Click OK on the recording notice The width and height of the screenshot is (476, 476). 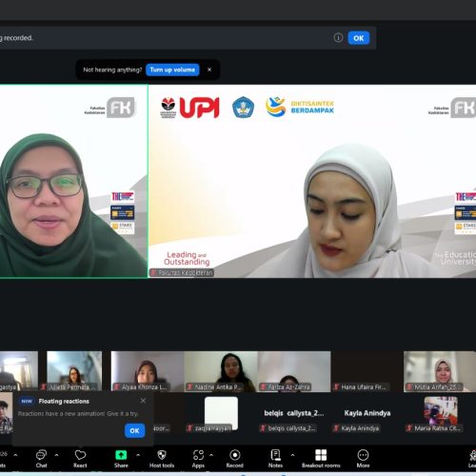click(x=359, y=38)
